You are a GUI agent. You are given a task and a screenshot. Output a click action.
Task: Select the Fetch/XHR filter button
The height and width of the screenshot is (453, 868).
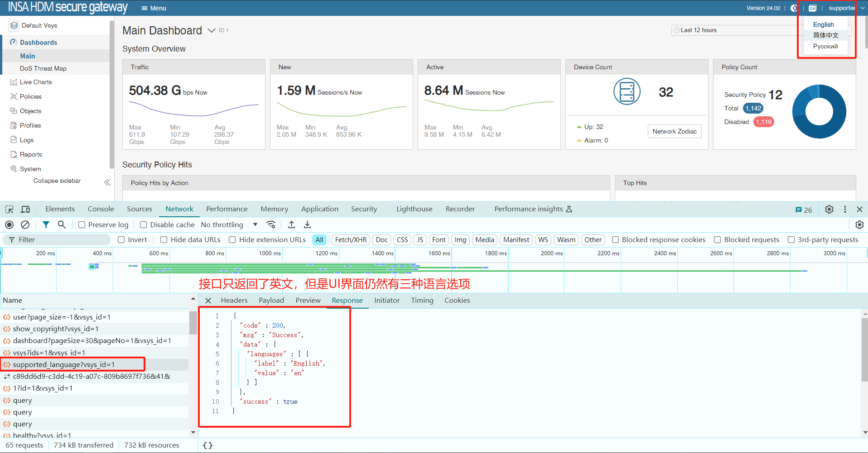351,240
